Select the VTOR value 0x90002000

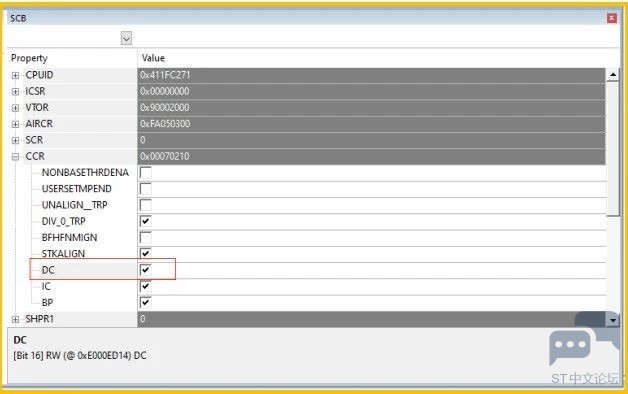[x=165, y=108]
